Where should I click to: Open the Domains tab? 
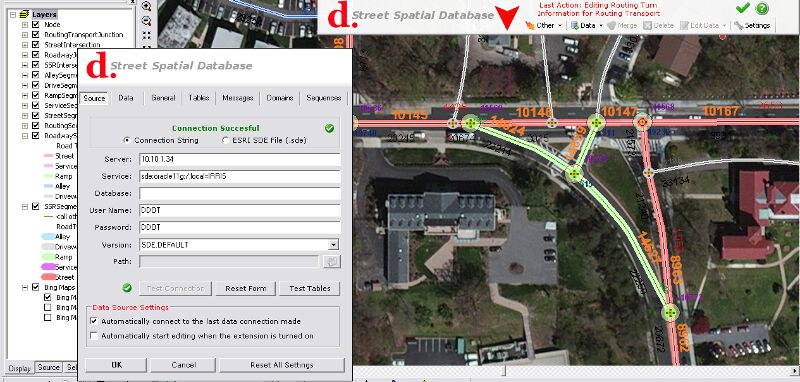[280, 98]
